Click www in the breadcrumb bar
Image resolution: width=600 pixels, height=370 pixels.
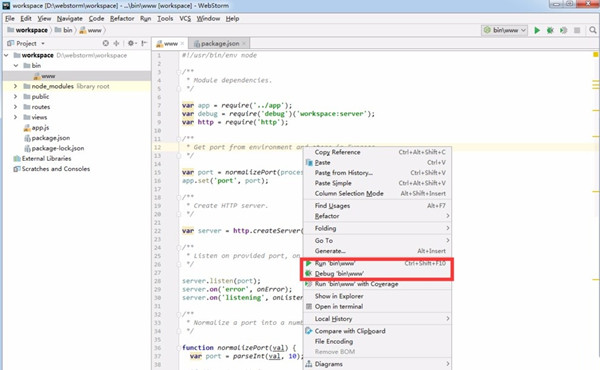tap(91, 30)
